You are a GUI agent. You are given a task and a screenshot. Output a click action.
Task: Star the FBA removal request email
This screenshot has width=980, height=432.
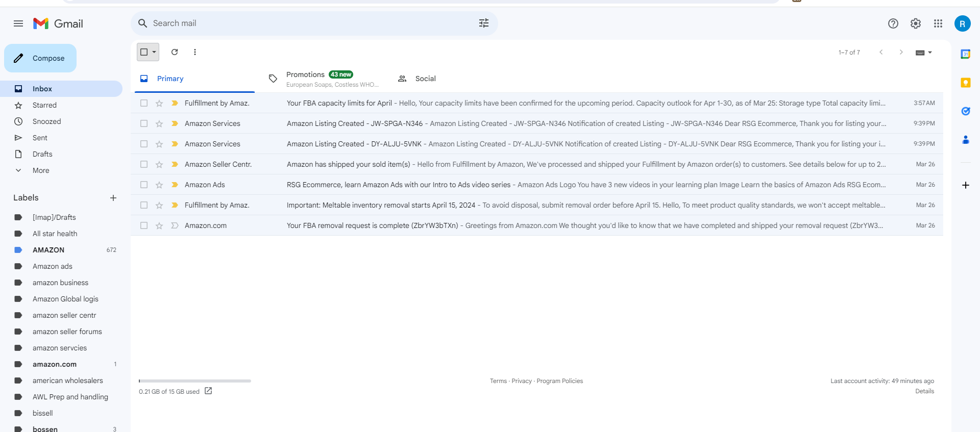[x=159, y=225]
